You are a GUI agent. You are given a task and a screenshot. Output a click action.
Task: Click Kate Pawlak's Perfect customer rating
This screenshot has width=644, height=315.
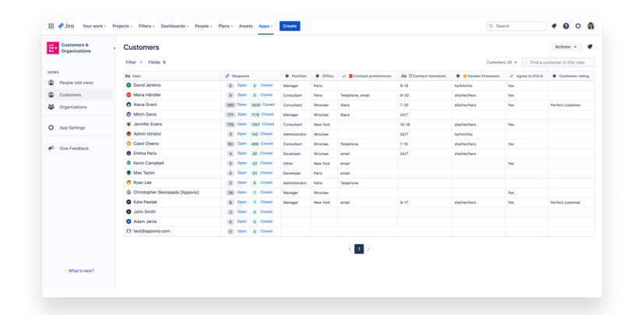[x=565, y=202]
